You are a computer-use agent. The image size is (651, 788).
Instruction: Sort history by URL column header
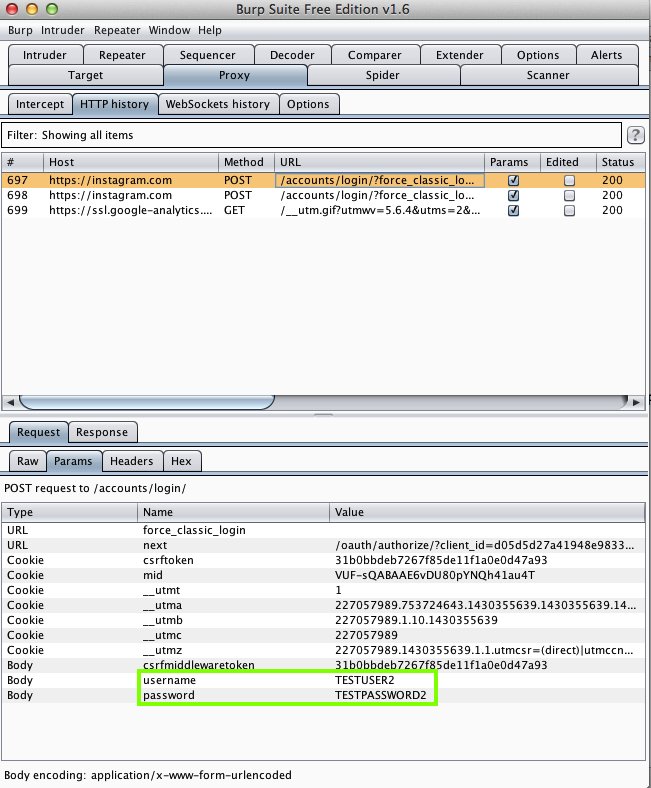coord(380,162)
